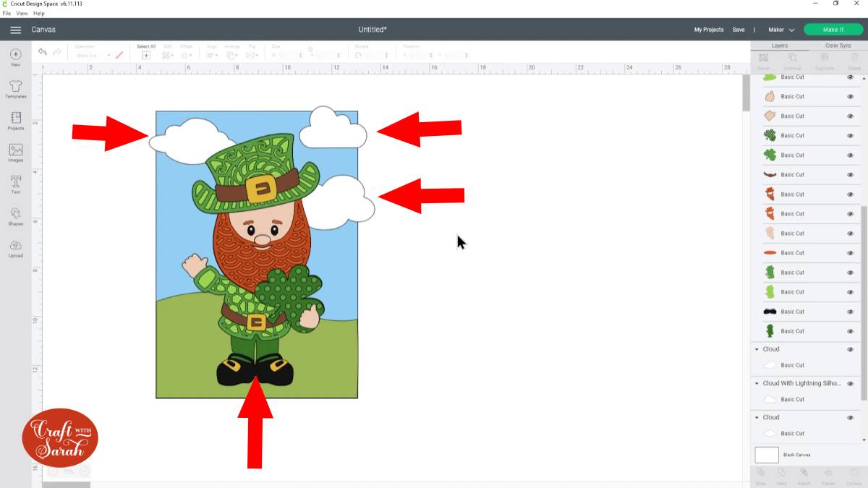Image resolution: width=868 pixels, height=488 pixels.
Task: Switch to the Color Sync tab
Action: click(838, 46)
